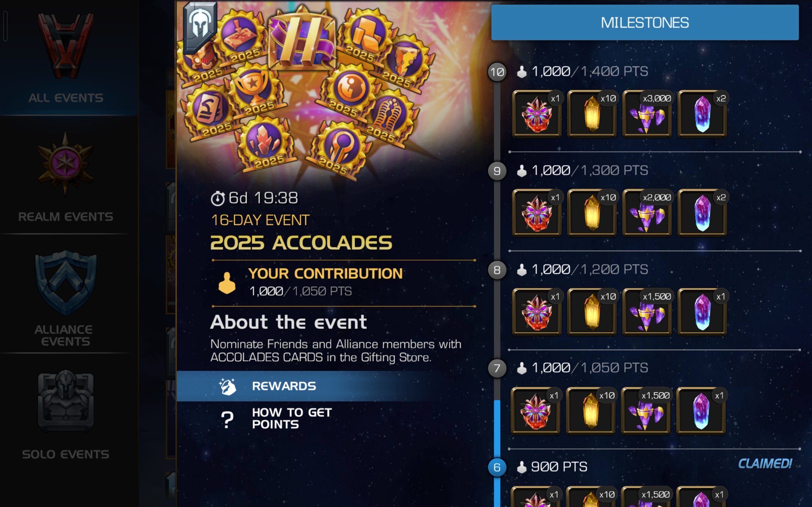The image size is (812, 507).
Task: Inspect milestone 10 x2 purple crystal reward
Action: (x=702, y=114)
